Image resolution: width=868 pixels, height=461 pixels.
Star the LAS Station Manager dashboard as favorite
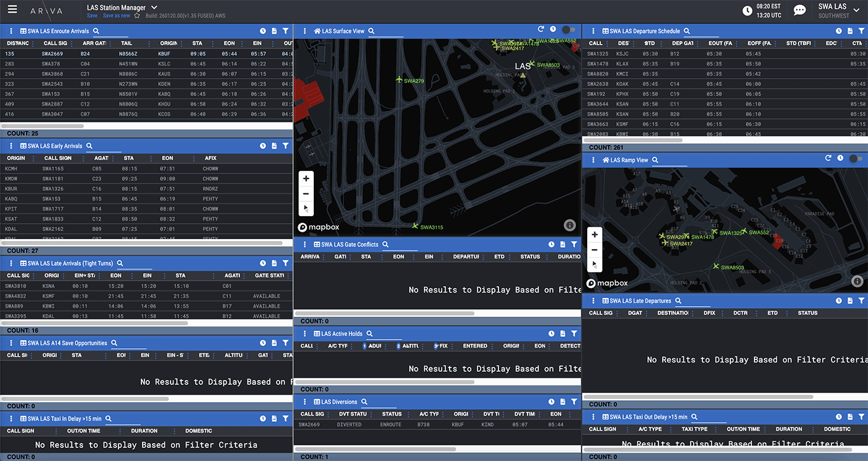[137, 15]
